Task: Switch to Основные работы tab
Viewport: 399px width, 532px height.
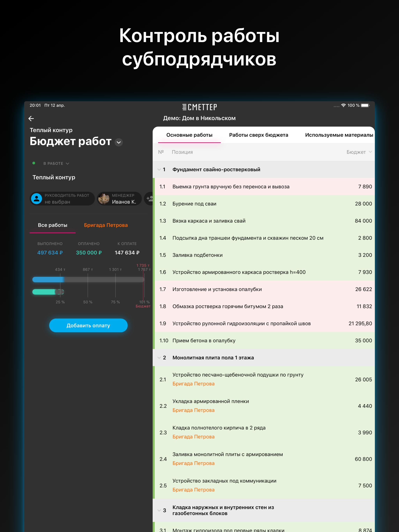Action: pos(189,135)
